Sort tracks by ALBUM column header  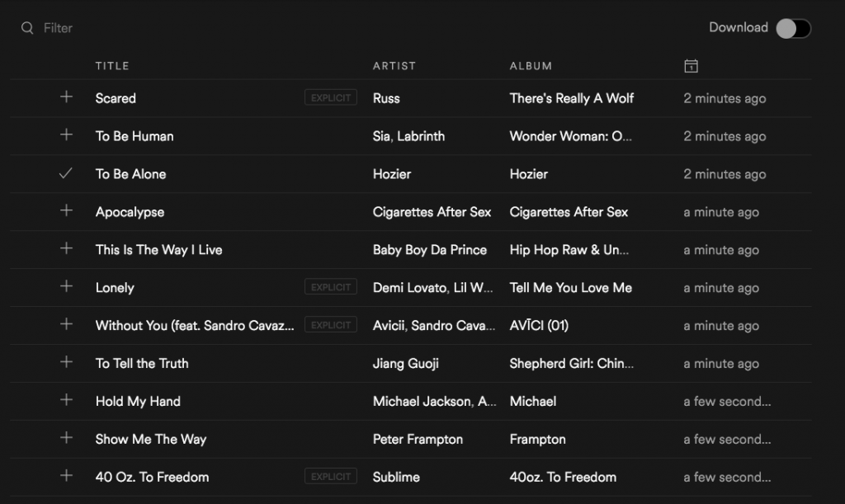pos(531,66)
